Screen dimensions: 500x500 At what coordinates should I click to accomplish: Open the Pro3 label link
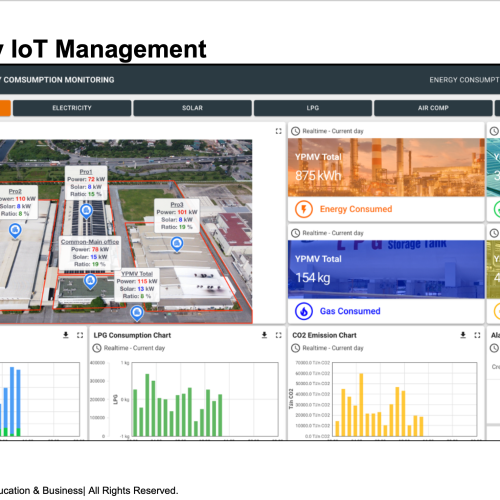(x=177, y=204)
